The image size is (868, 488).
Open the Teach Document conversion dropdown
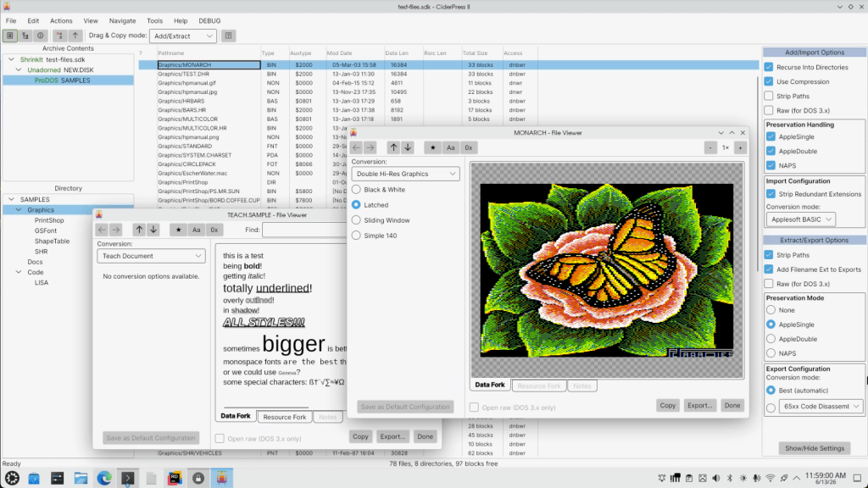click(x=151, y=256)
